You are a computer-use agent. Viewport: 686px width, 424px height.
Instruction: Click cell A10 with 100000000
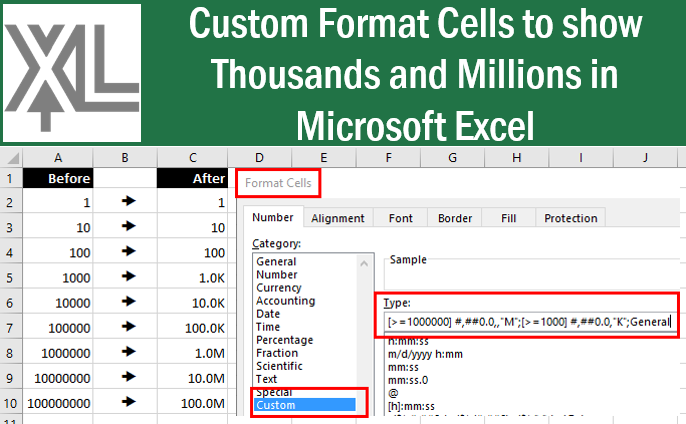[58, 403]
